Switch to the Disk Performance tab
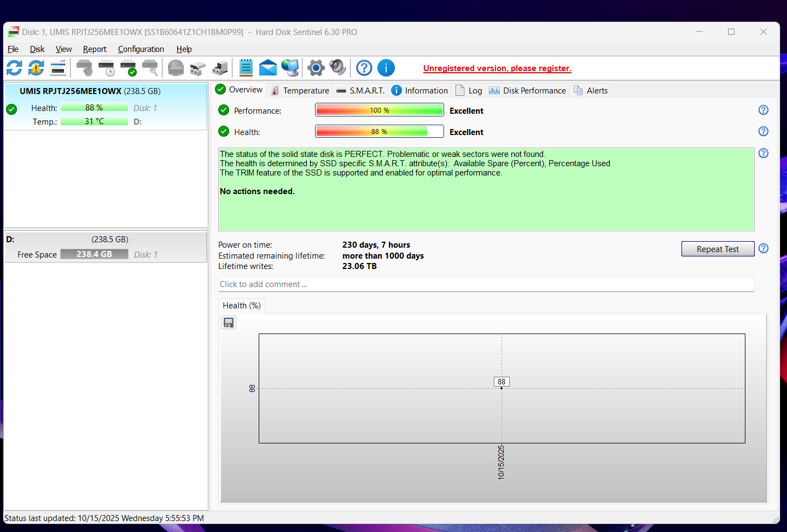The width and height of the screenshot is (787, 532). point(528,91)
